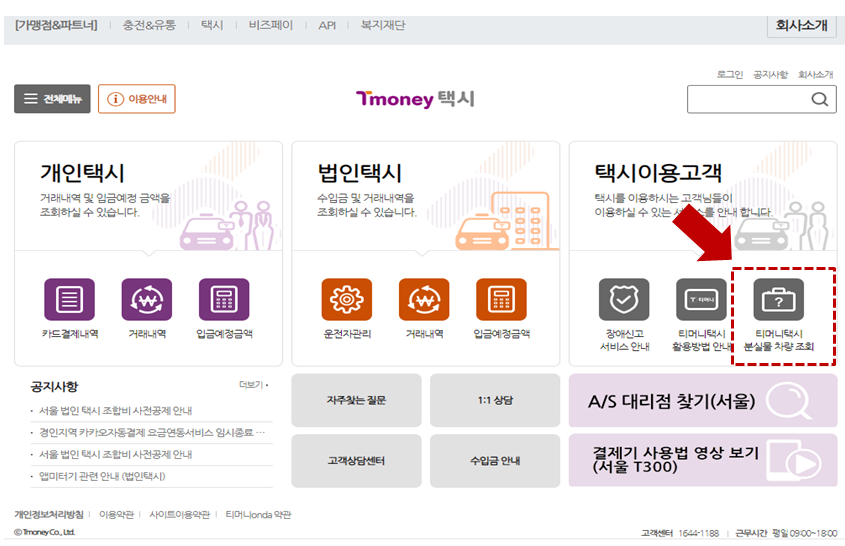Click the magnifier icon on A/S banner
Screen dimensions: 845x546
point(788,400)
